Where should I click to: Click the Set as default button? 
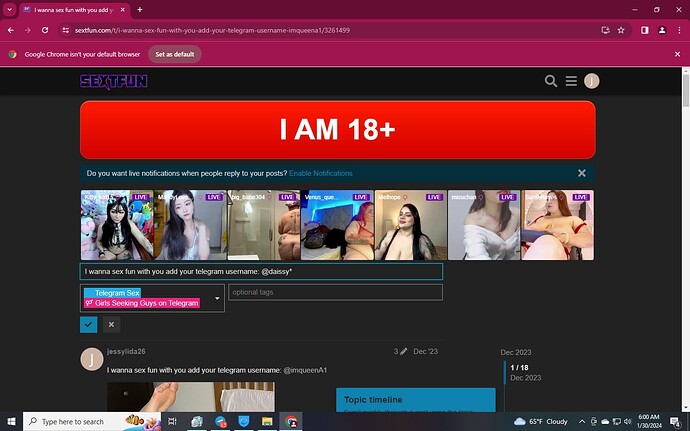point(175,54)
